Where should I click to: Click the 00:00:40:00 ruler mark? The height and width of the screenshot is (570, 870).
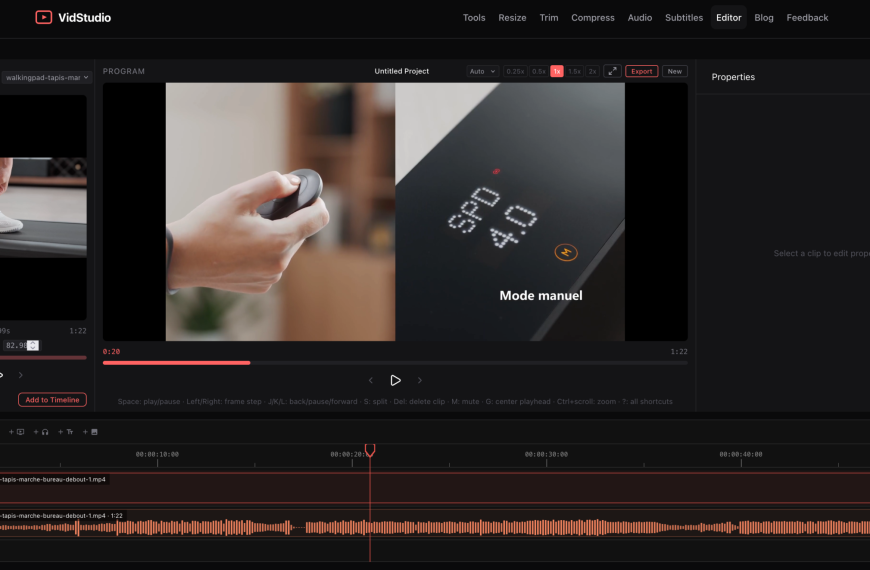coord(741,454)
